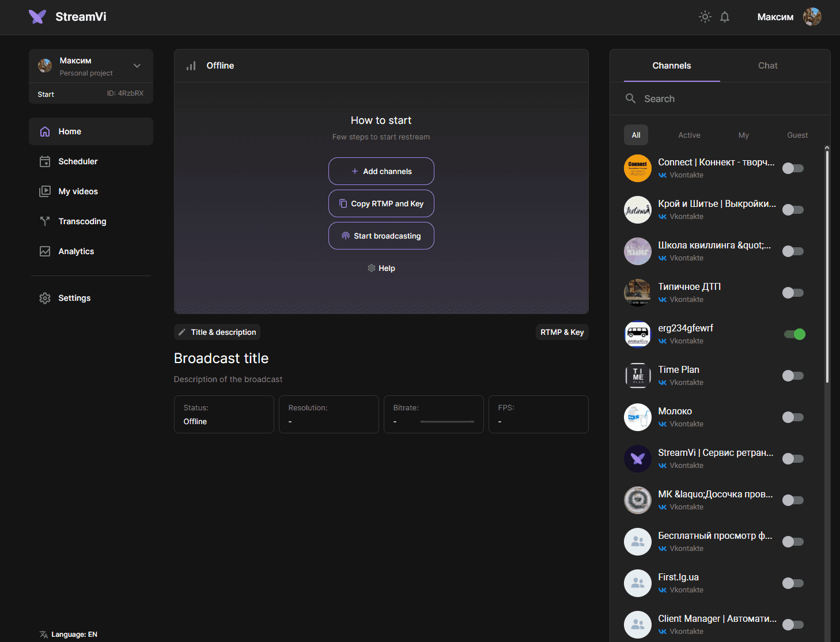Click the pencil icon in Title & description
This screenshot has height=642, width=840.
pos(182,332)
